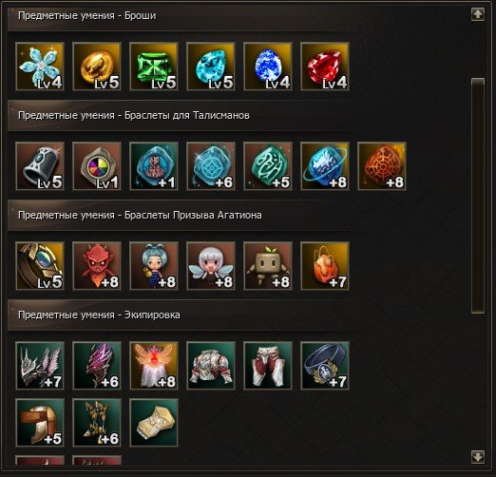
Task: Select the bronze helmet +5 icon
Action: click(x=40, y=422)
